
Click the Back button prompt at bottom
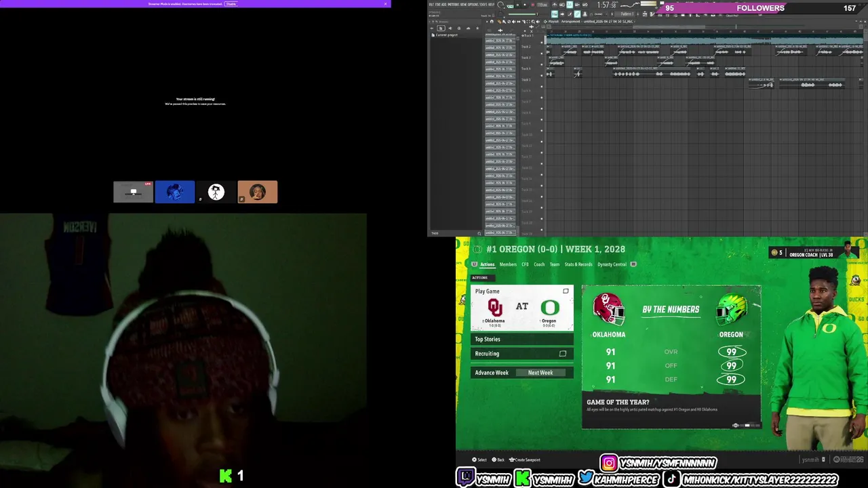(498, 460)
